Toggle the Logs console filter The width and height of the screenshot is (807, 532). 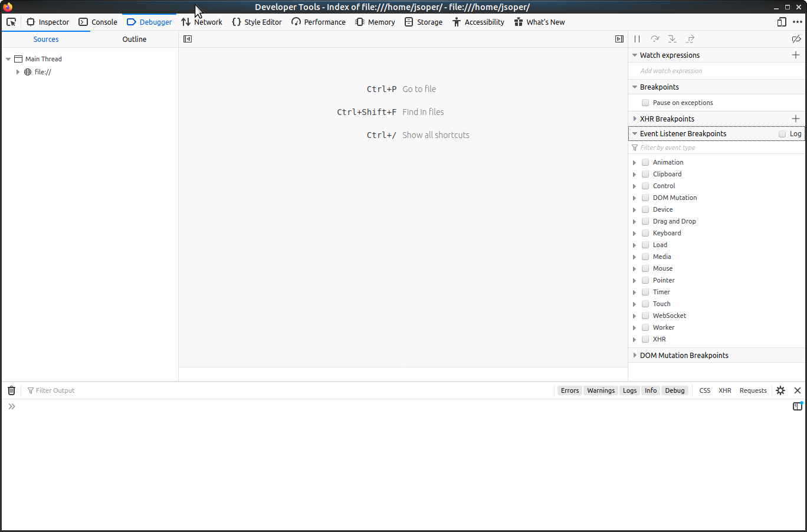pos(629,390)
